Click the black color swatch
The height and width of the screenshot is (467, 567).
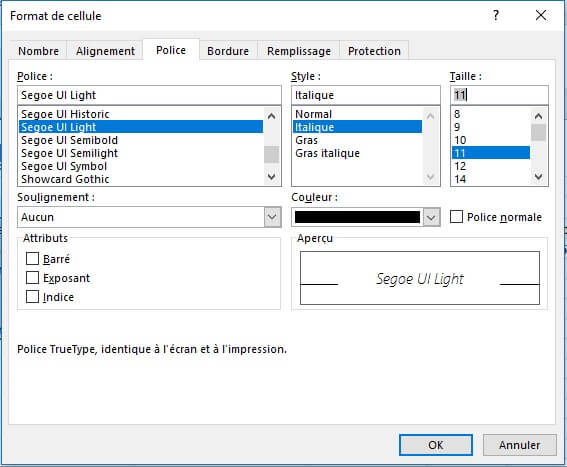357,217
